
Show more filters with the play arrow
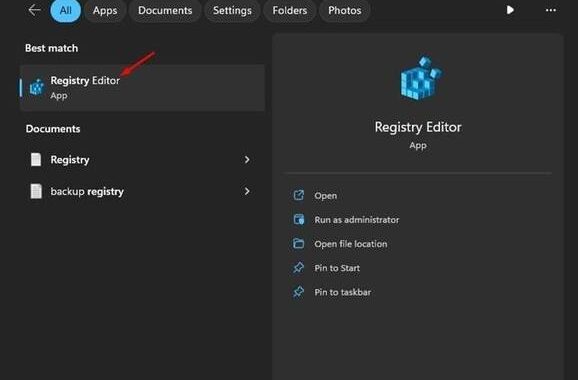(x=510, y=10)
